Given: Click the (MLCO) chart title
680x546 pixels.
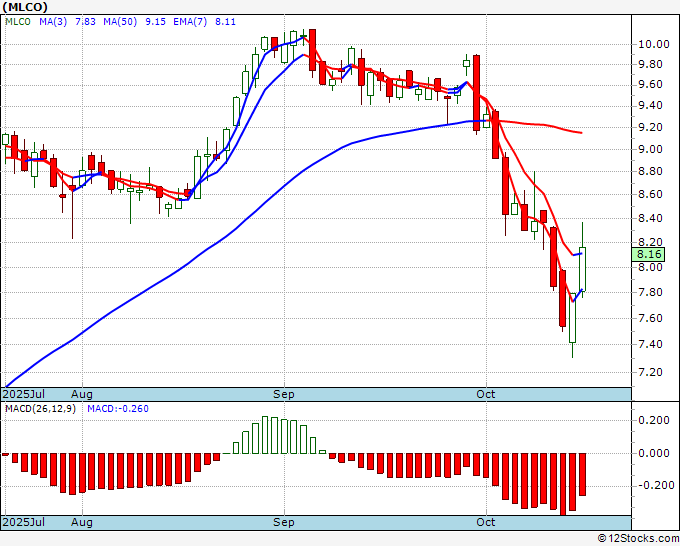Looking at the screenshot, I should point(25,7).
